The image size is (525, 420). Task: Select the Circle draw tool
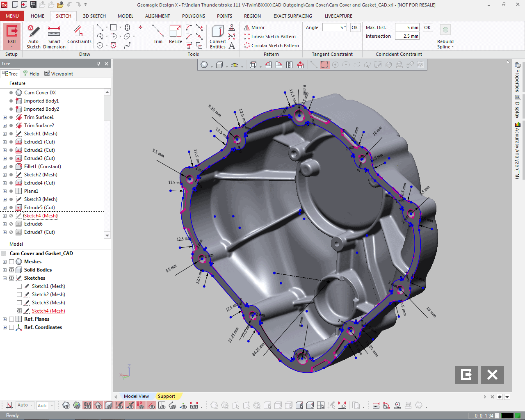100,45
